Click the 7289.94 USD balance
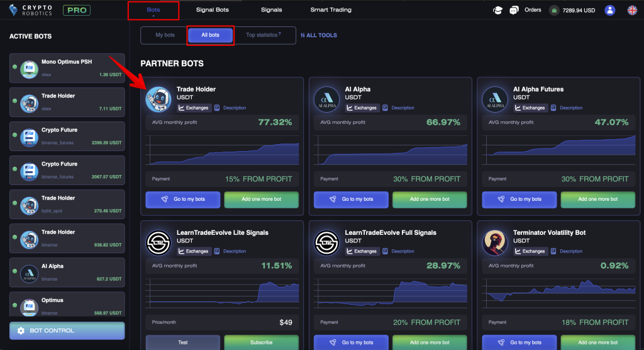This screenshot has width=644, height=350. (579, 10)
